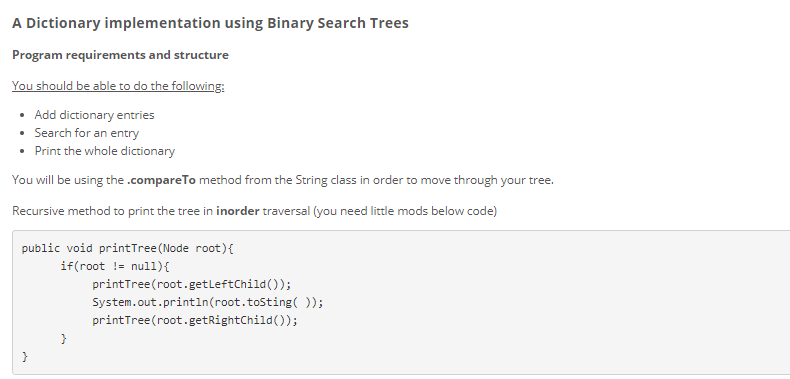The width and height of the screenshot is (790, 379).
Task: Select the Search for an entry bullet
Action: [87, 133]
